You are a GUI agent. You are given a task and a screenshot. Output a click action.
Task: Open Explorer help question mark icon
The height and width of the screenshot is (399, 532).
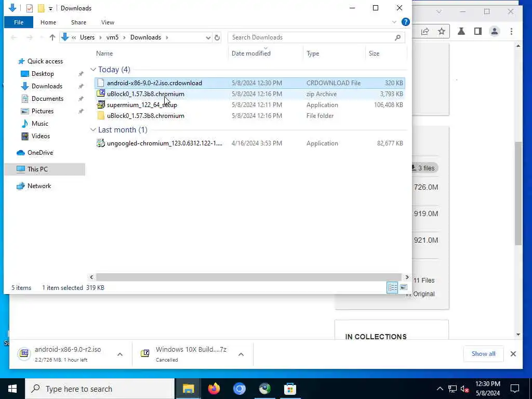(x=405, y=22)
